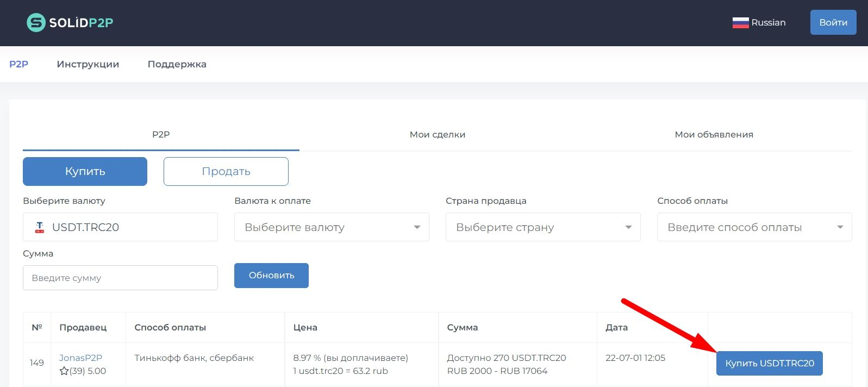The image size is (868, 387).
Task: Go to Поддержка in the navigation
Action: 177,64
